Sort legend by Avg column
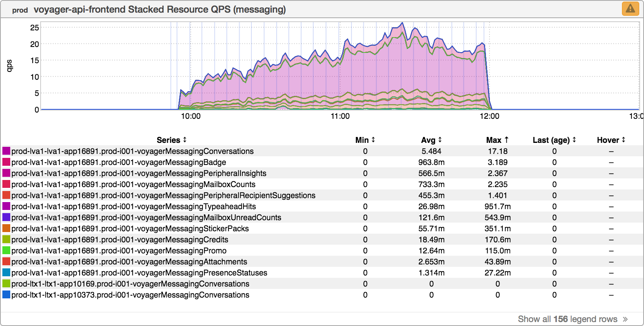This screenshot has width=644, height=326. (x=431, y=140)
